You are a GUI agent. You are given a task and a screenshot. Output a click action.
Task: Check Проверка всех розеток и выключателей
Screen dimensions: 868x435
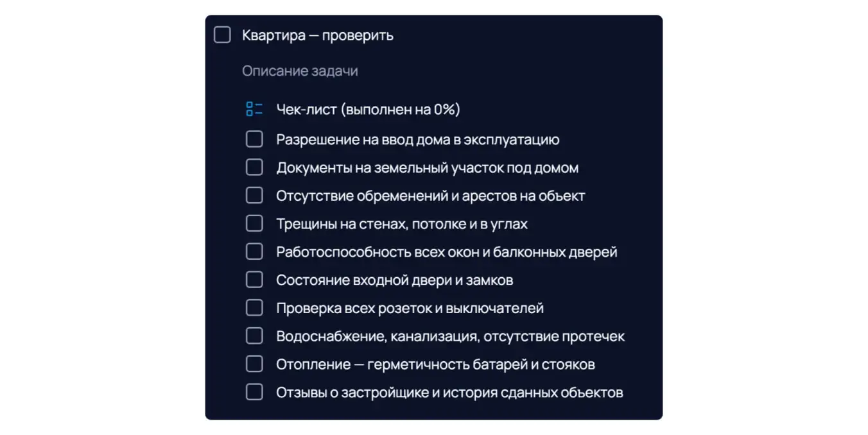tap(254, 308)
